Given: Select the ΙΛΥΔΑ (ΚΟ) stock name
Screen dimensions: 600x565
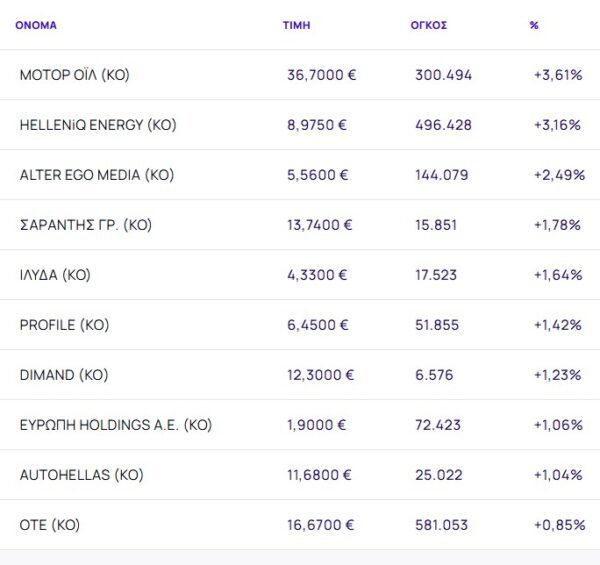Looking at the screenshot, I should tap(55, 275).
